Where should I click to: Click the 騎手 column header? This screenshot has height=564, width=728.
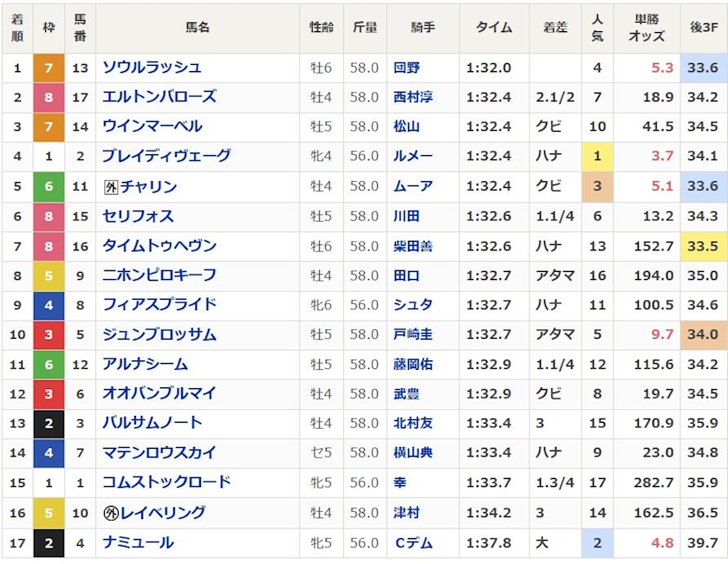[x=423, y=28]
